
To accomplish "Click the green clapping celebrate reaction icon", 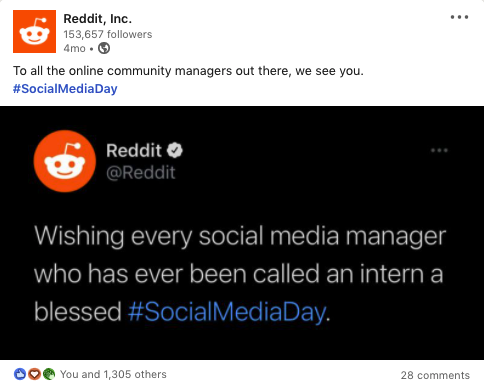I will 49,374.
